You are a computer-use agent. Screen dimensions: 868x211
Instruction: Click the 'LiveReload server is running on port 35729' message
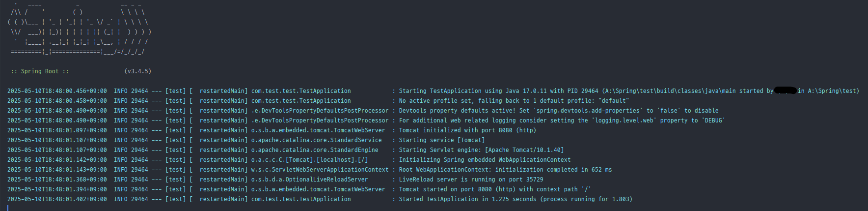click(471, 180)
